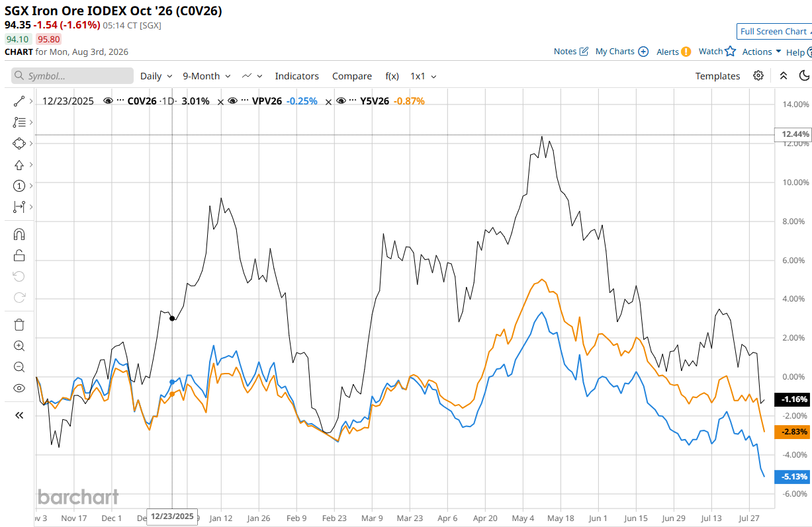812x527 pixels.
Task: Click the Full Screen Chart button
Action: click(x=774, y=31)
